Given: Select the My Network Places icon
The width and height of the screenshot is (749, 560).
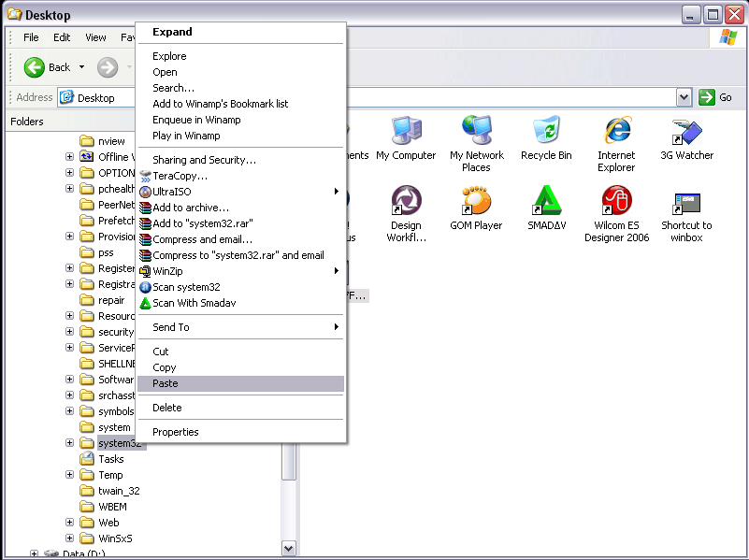Looking at the screenshot, I should click(x=476, y=130).
